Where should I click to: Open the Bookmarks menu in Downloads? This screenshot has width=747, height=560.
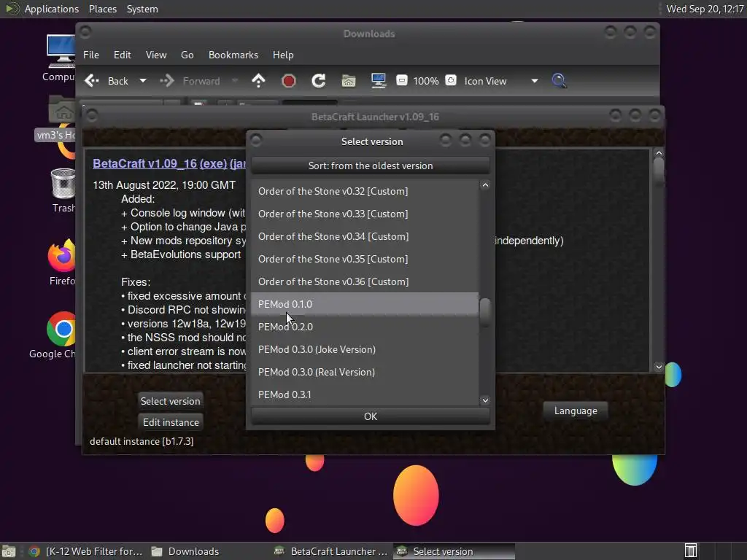pos(233,55)
